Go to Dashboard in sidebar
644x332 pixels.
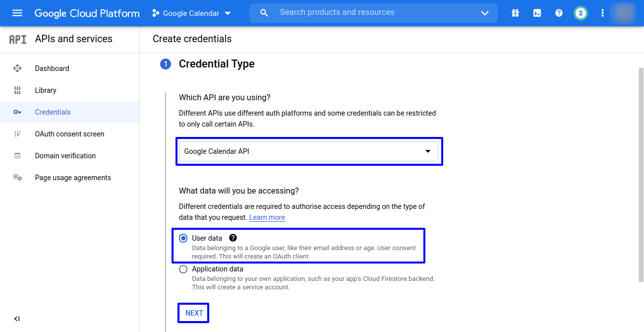coord(52,68)
